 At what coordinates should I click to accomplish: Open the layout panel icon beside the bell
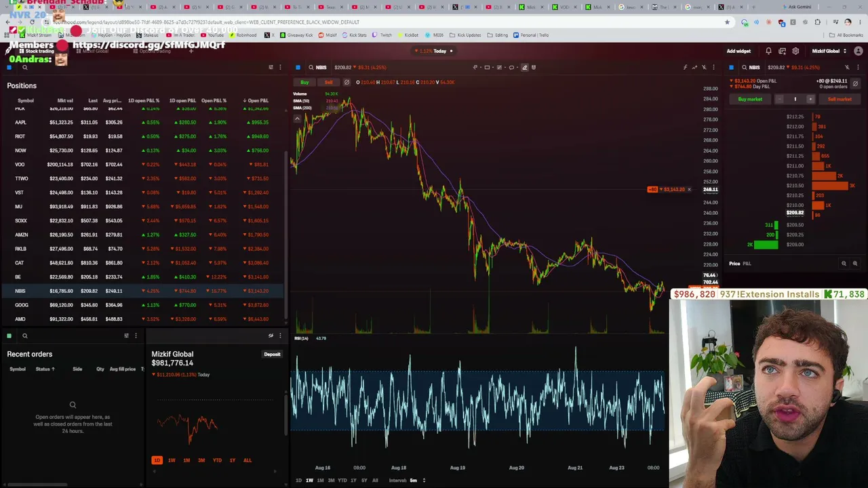click(782, 51)
